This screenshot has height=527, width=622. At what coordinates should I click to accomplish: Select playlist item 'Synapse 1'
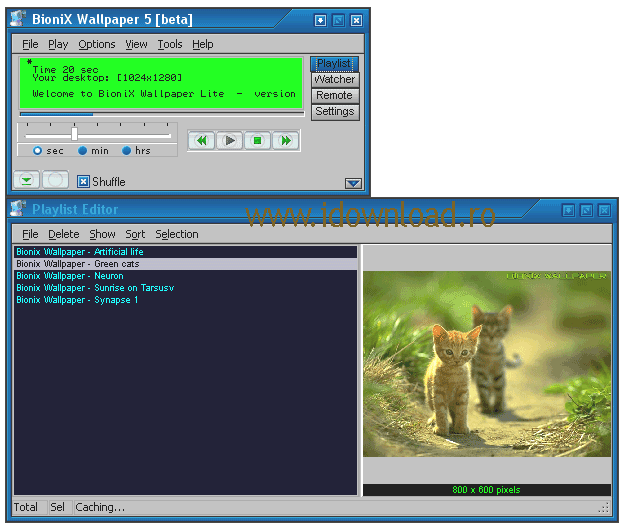point(185,300)
